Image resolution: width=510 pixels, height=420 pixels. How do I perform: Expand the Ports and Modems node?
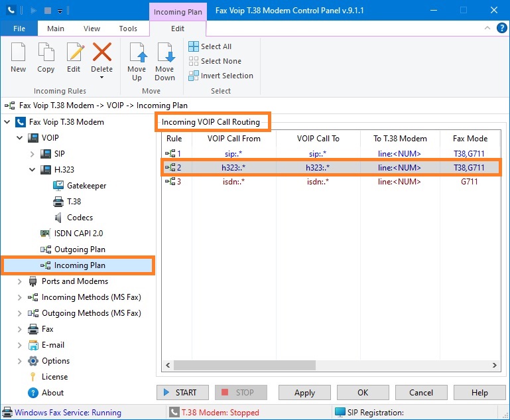coord(20,281)
